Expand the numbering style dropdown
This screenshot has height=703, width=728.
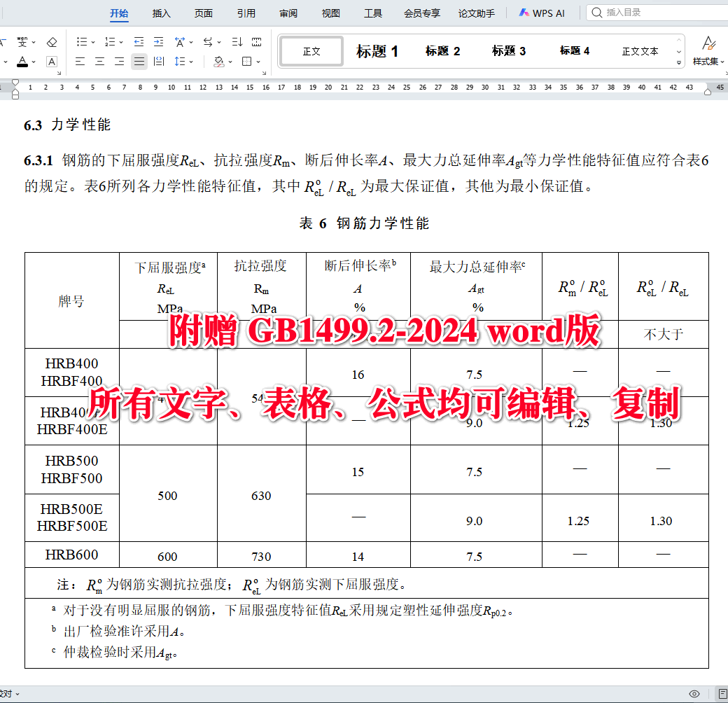[x=121, y=43]
